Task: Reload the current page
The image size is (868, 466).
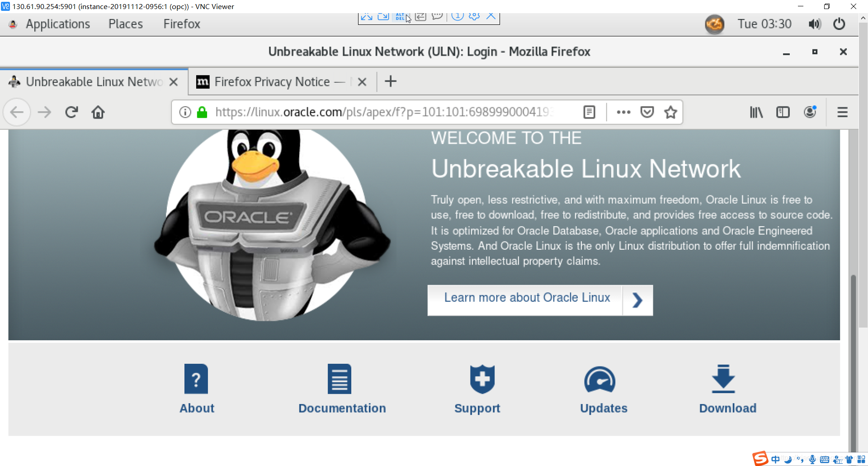Action: (x=71, y=112)
